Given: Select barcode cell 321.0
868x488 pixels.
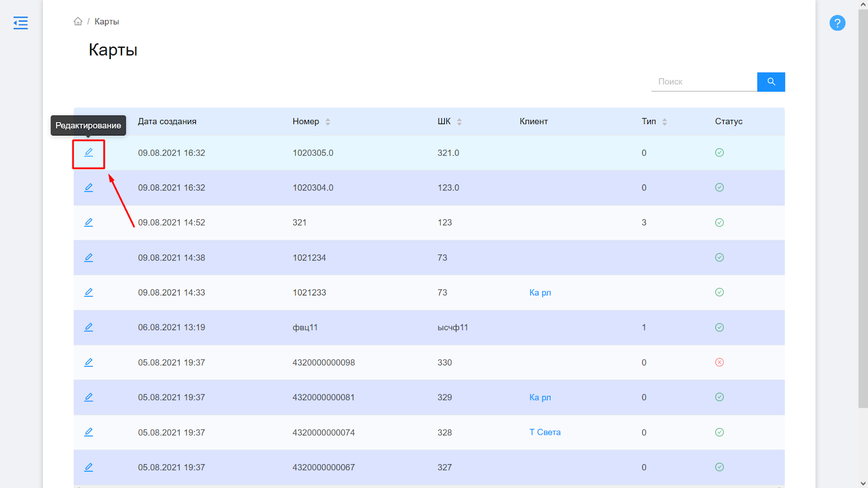Looking at the screenshot, I should click(448, 153).
